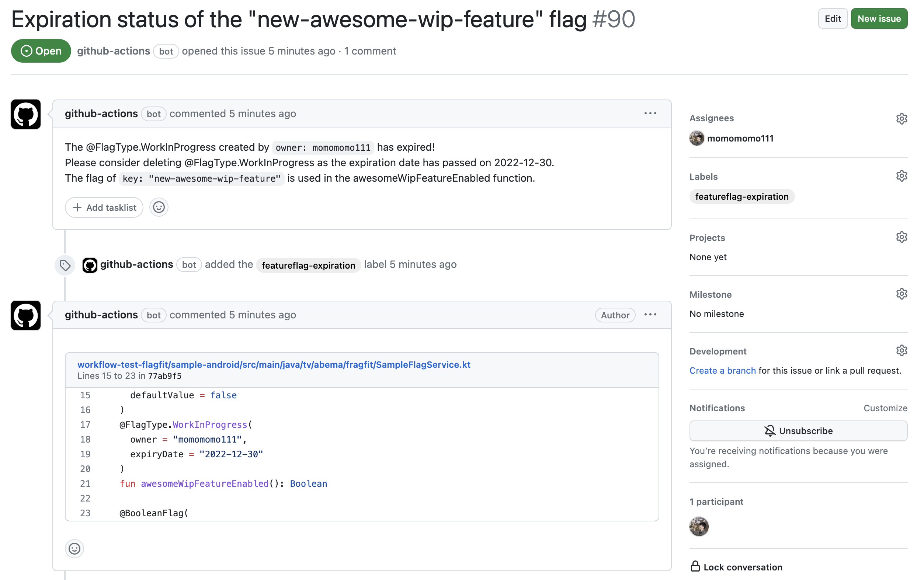Open Labels settings gear
This screenshot has height=580, width=924.
pyautogui.click(x=902, y=176)
